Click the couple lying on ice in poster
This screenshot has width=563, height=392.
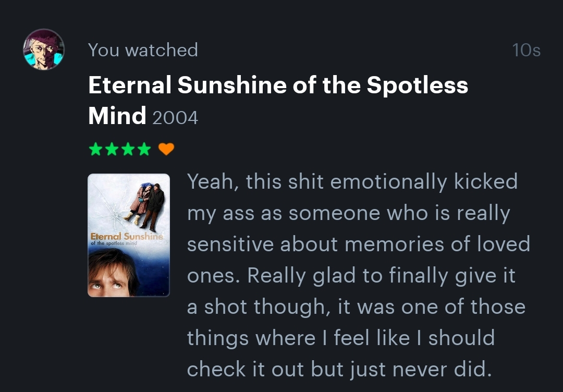[x=146, y=204]
